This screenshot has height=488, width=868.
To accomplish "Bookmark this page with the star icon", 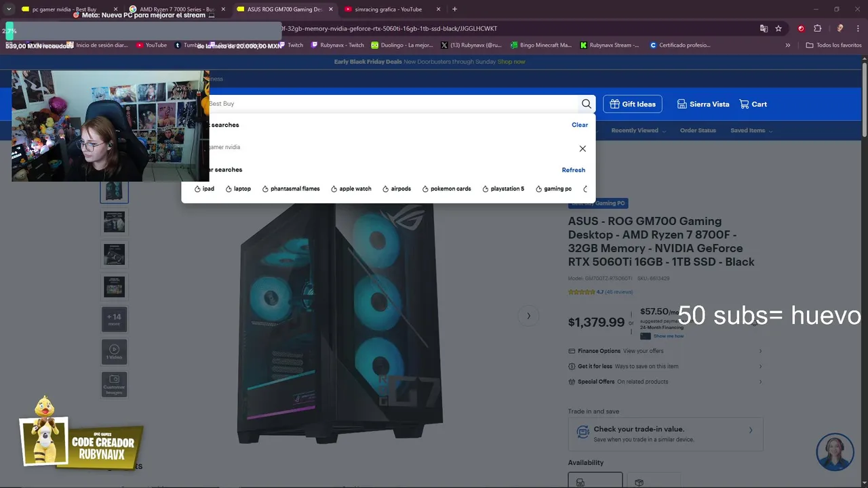I will 778,28.
